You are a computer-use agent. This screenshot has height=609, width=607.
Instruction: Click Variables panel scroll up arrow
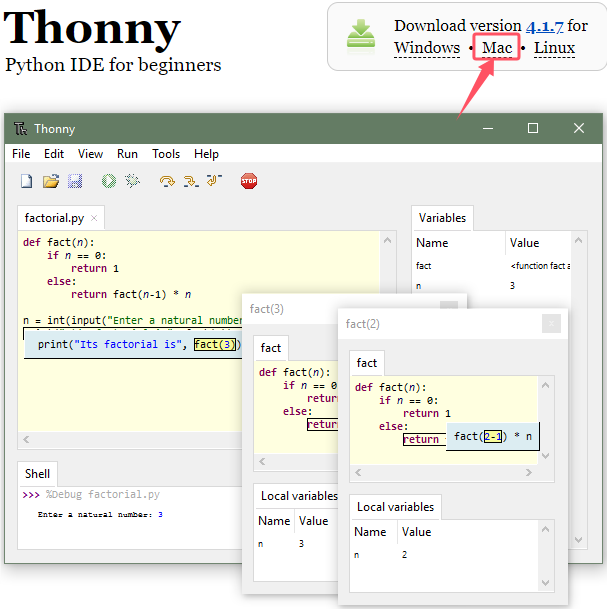coord(578,240)
